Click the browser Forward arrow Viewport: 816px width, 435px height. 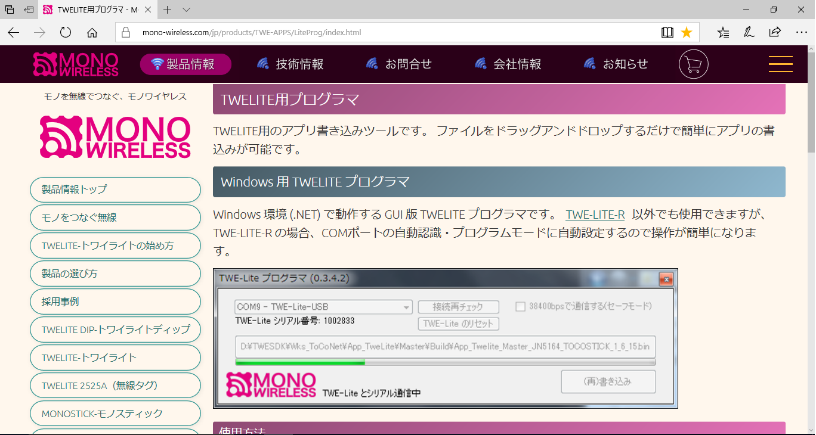click(x=40, y=33)
